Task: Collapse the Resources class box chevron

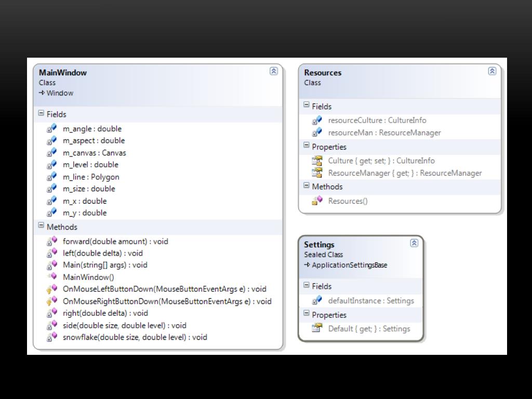Action: click(492, 71)
